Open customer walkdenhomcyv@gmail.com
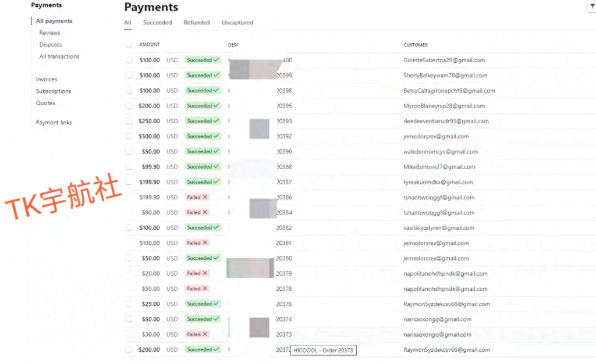 point(441,151)
